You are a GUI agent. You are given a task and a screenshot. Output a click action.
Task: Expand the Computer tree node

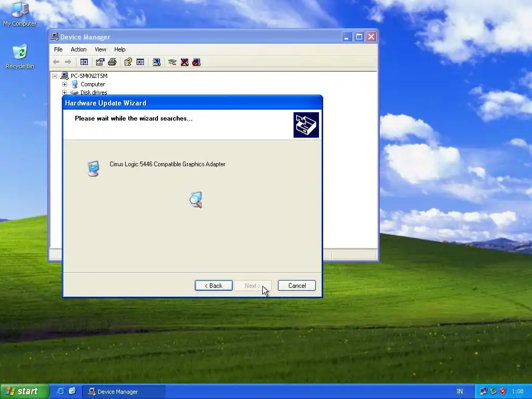[x=64, y=84]
